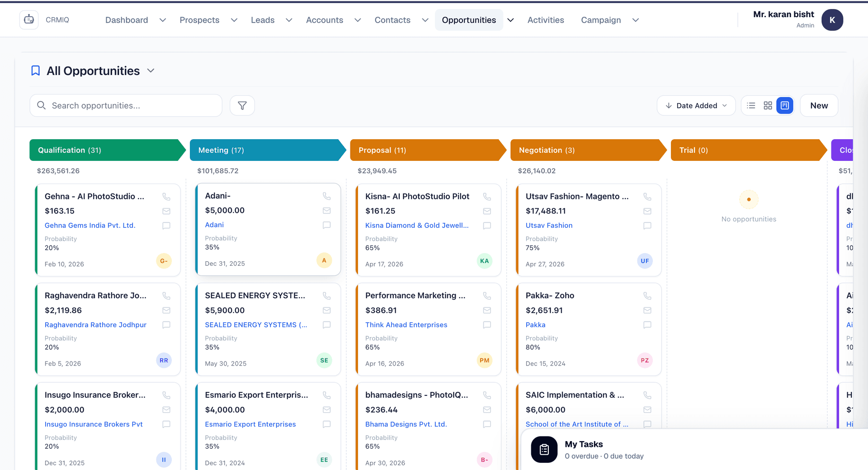Switch to list view
This screenshot has height=470, width=868.
pyautogui.click(x=751, y=105)
